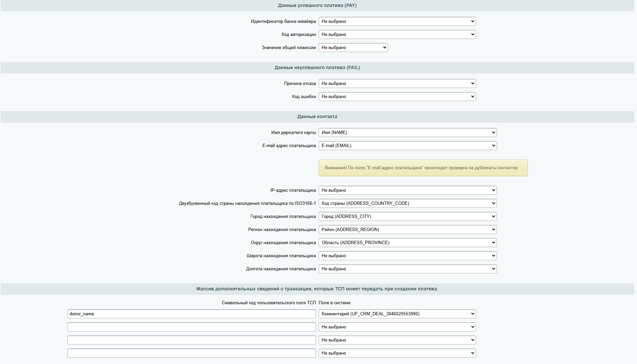Screen dimensions: 637x364
Task: Open the «Город нахождения плательщика» dropdown
Action: point(407,216)
